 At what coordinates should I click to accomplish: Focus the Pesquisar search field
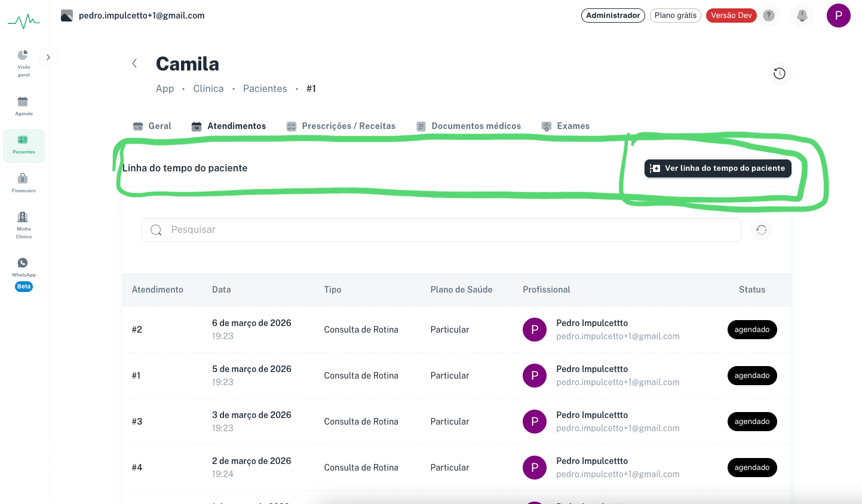(441, 230)
